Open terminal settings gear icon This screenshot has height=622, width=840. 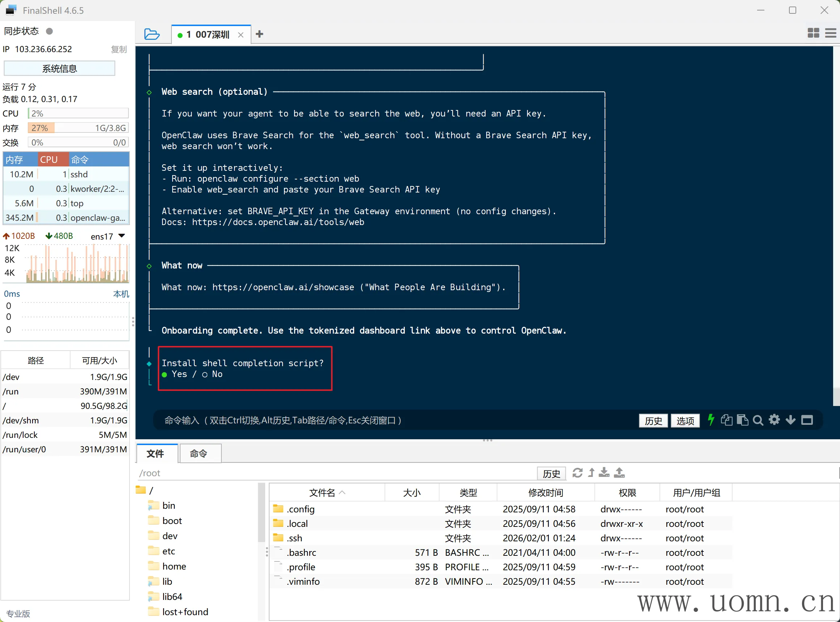tap(774, 420)
